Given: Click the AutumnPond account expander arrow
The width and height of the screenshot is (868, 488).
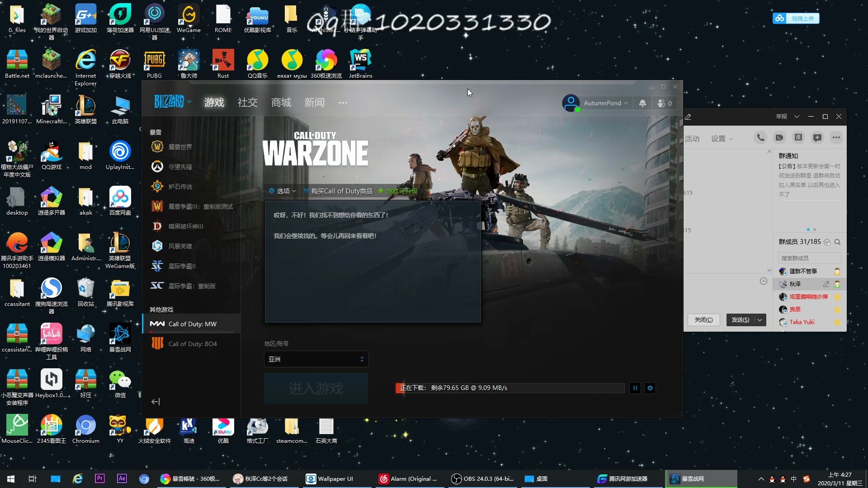Looking at the screenshot, I should (626, 103).
